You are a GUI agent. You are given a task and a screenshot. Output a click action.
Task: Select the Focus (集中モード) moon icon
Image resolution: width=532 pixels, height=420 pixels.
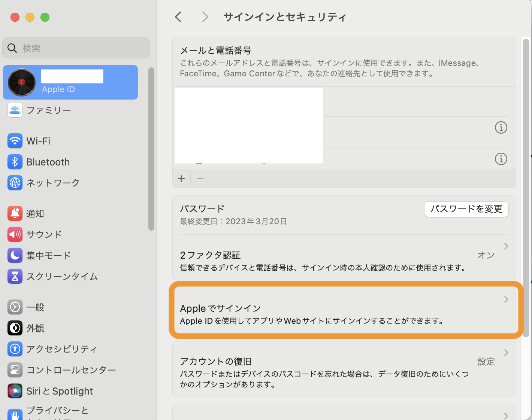coord(15,255)
